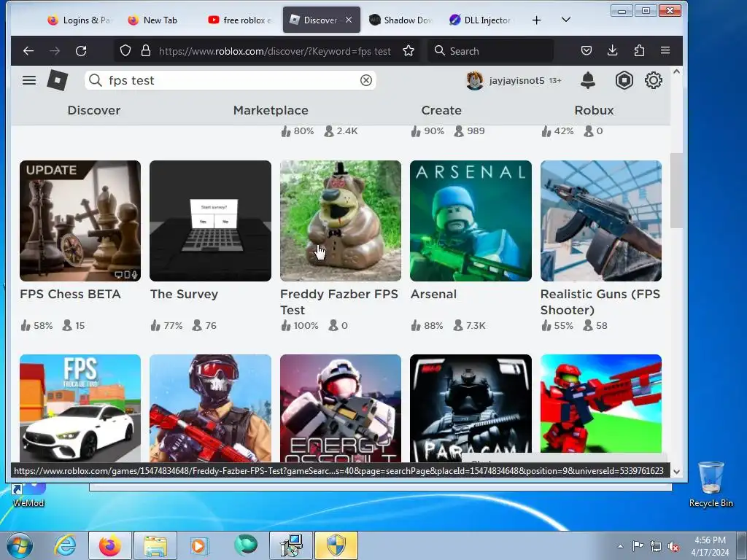
Task: Launch Internet Explorer from taskbar
Action: coord(65,545)
